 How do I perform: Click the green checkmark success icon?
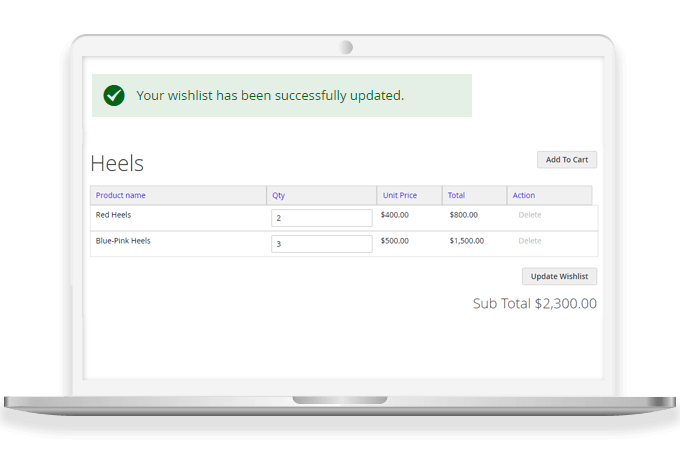point(114,96)
